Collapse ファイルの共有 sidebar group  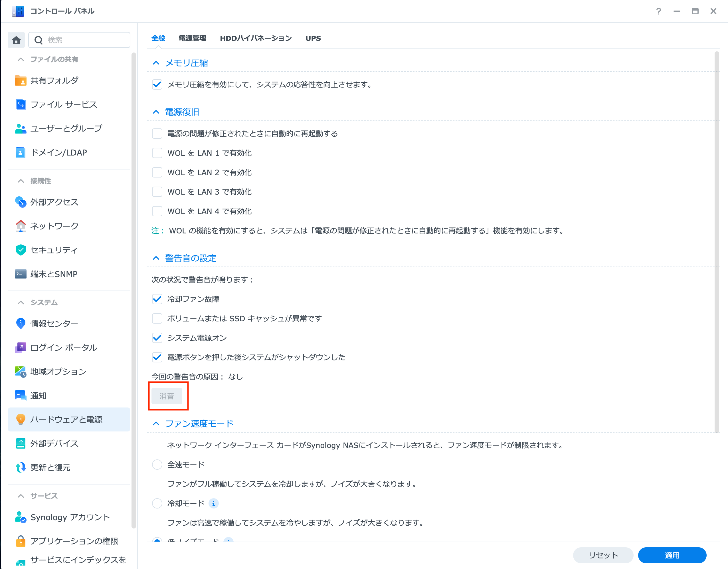(21, 59)
